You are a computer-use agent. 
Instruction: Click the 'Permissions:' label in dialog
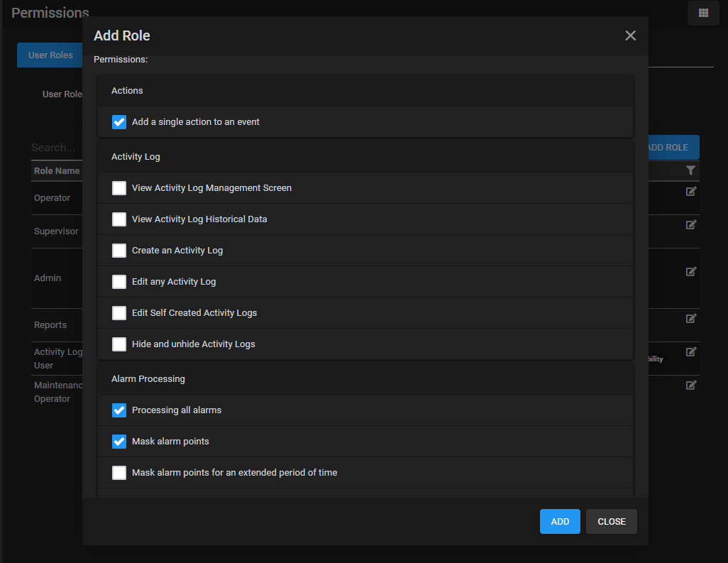121,60
